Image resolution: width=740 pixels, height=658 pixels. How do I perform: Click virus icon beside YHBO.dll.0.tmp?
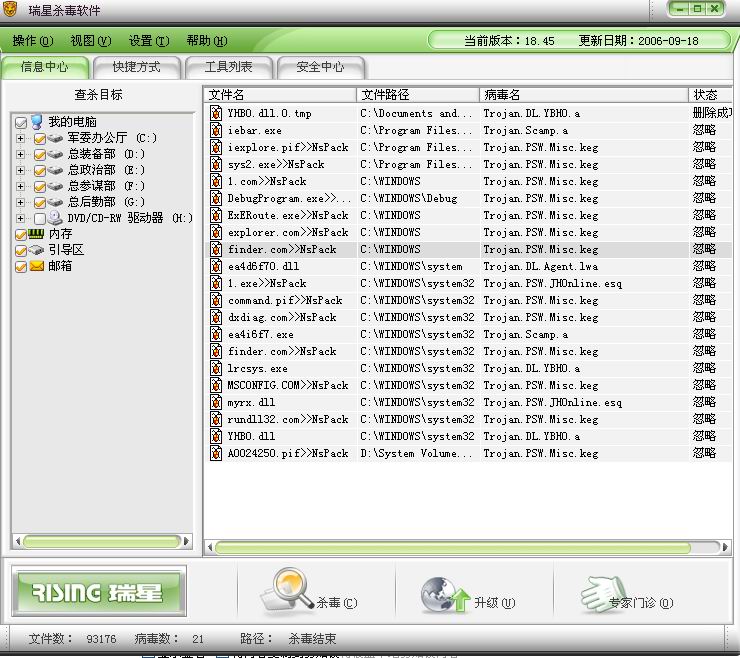(216, 113)
